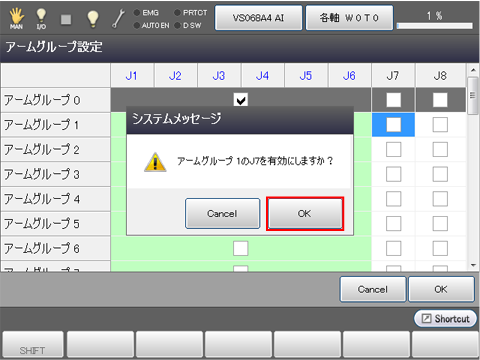Click the J1 column header
480x360 pixels.
(132, 76)
